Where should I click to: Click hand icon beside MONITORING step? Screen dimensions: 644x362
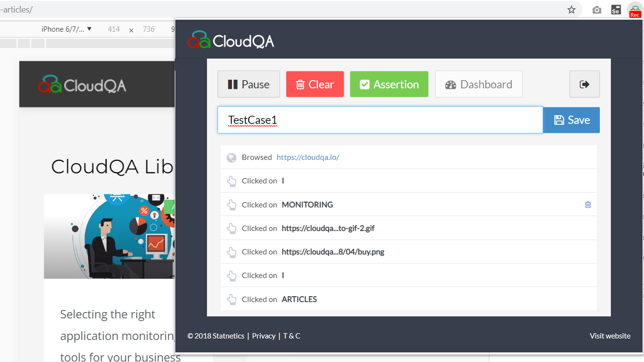pyautogui.click(x=231, y=205)
